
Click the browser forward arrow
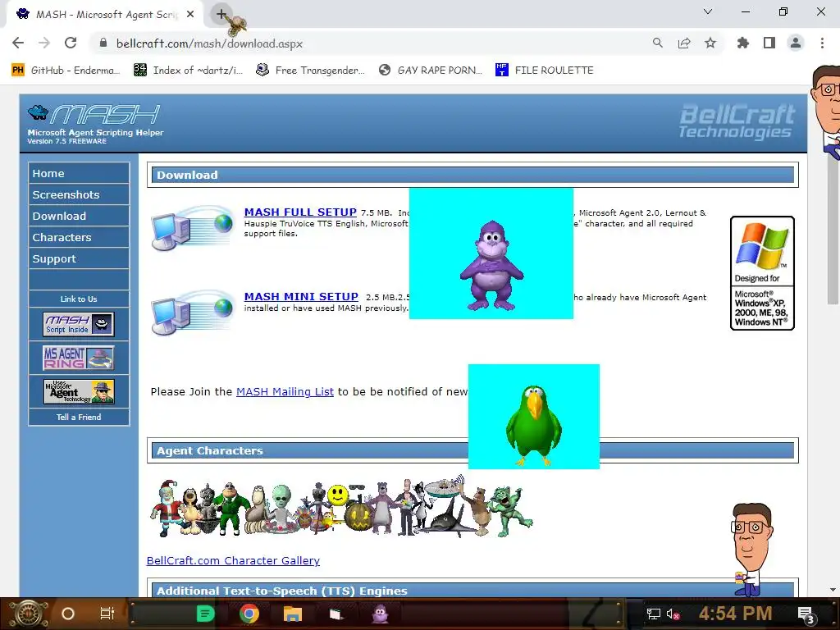pos(44,43)
